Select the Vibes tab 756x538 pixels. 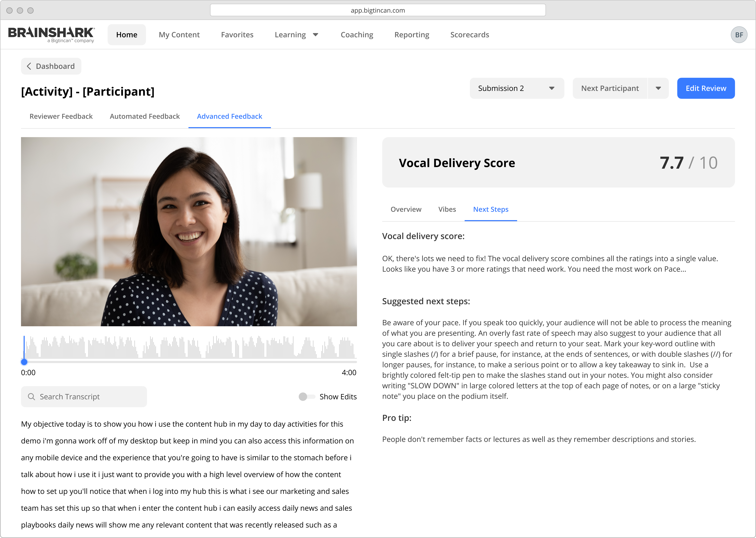pos(447,209)
